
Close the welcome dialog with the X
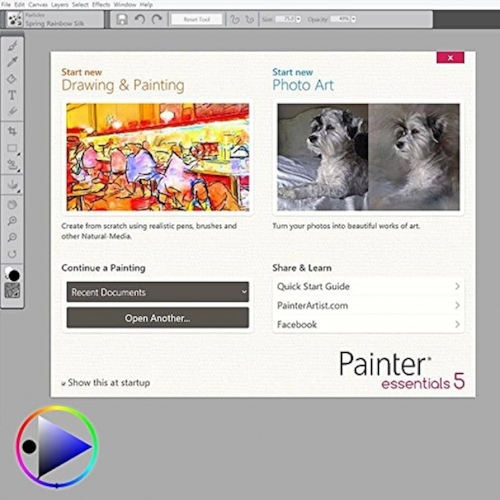450,58
